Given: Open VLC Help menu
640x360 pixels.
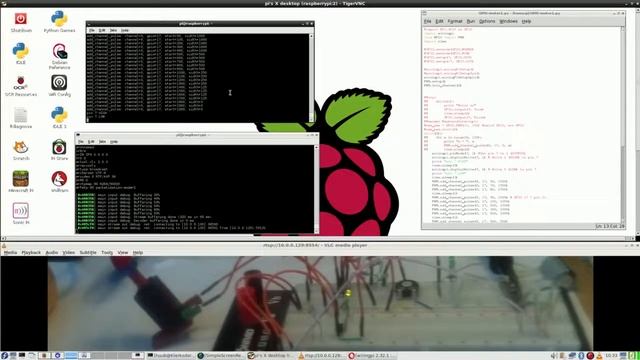Looking at the screenshot, I should pyautogui.click(x=138, y=253).
